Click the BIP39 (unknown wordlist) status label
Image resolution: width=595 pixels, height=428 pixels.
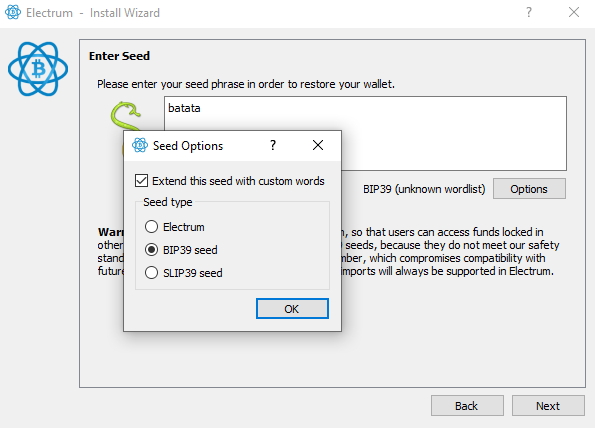tap(424, 189)
